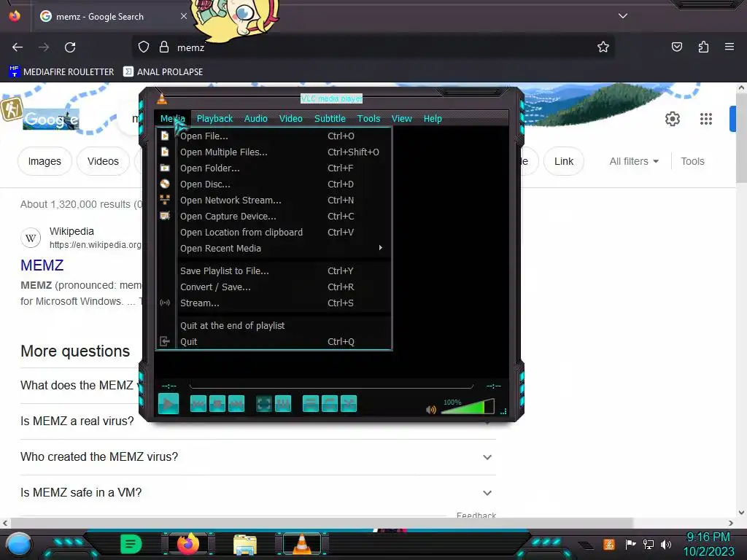Close the memz - Google Search tab

point(183,16)
